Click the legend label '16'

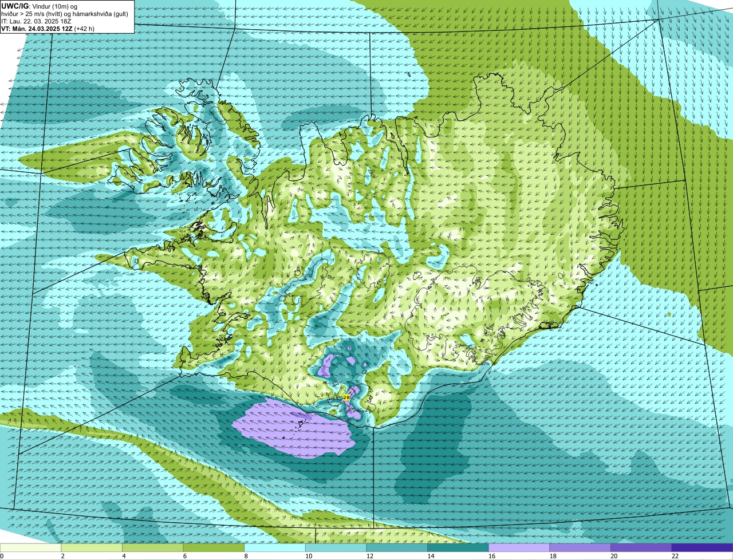(492, 556)
